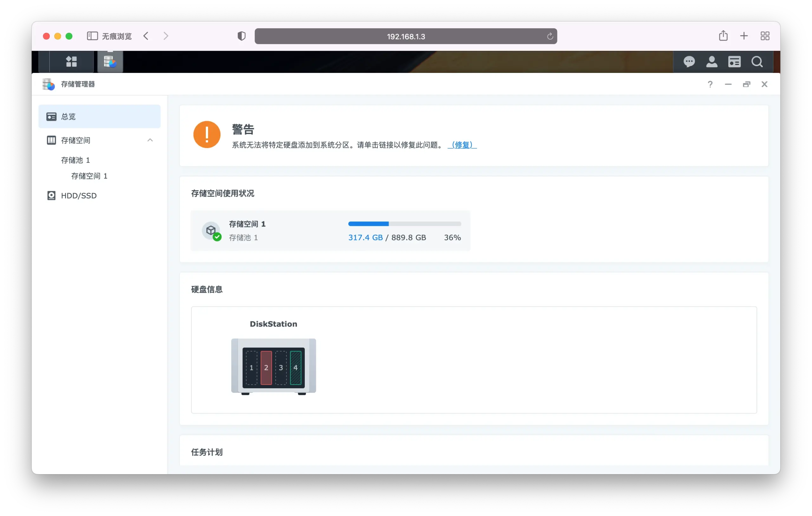Click the 192.168.1.3 address bar
This screenshot has height=516, width=812.
(x=406, y=36)
